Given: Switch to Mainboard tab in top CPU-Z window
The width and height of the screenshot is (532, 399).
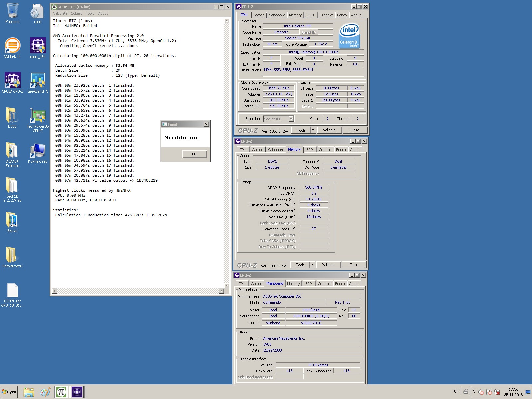Looking at the screenshot, I should click(277, 15).
